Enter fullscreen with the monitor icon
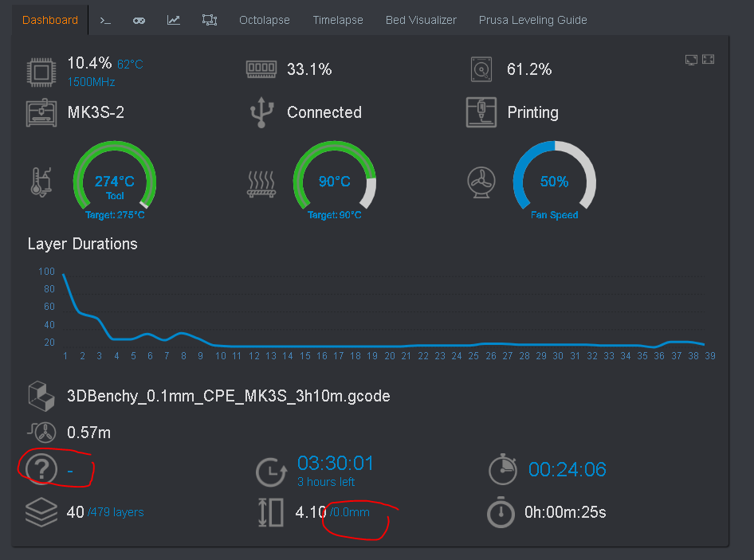The height and width of the screenshot is (560, 754). (691, 59)
